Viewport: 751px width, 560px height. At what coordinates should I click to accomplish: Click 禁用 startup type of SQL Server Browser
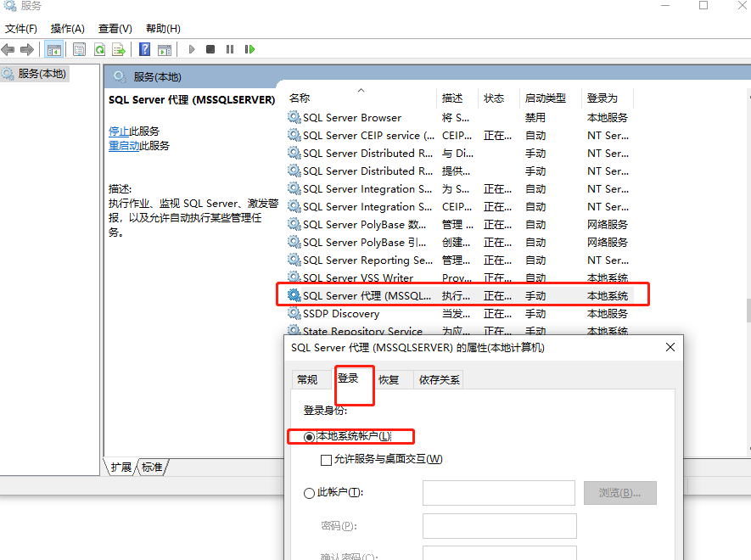click(535, 117)
